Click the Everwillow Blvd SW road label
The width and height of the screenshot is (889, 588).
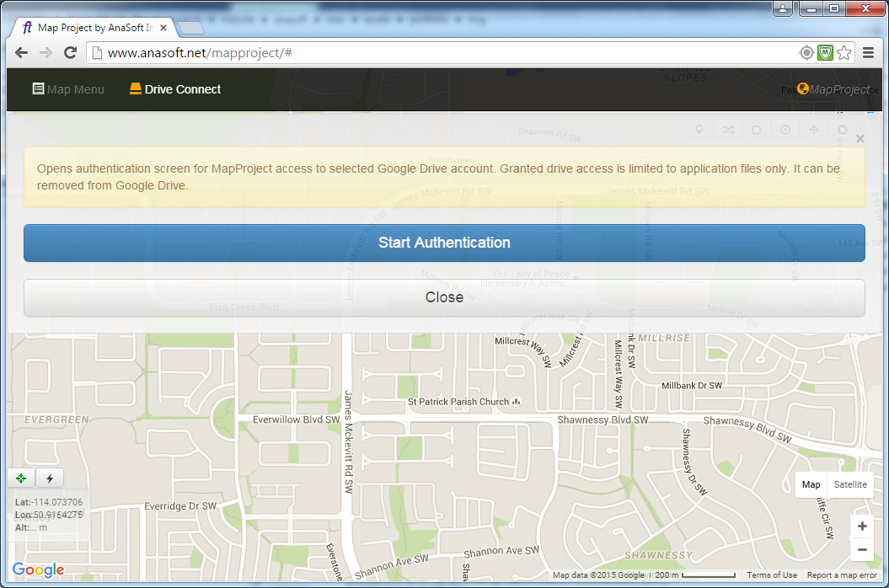pyautogui.click(x=296, y=420)
